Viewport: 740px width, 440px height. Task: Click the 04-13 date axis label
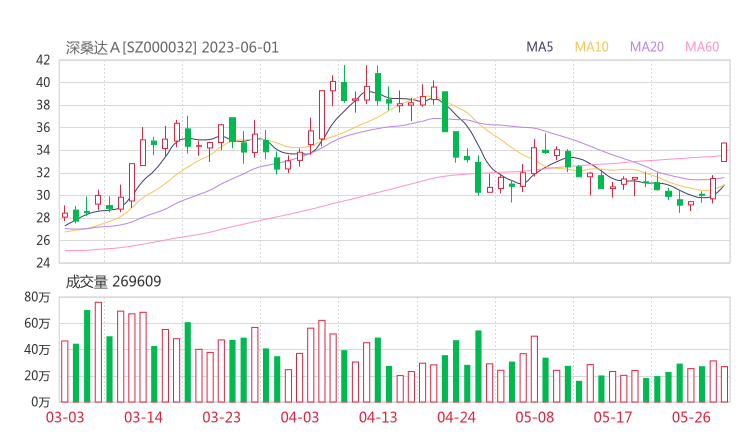[x=378, y=417]
